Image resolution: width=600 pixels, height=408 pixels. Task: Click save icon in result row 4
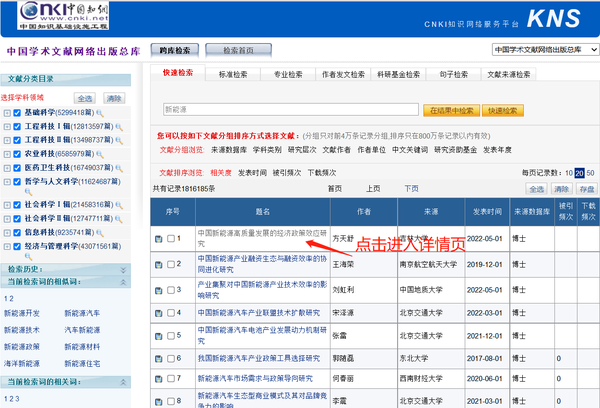[x=158, y=313]
